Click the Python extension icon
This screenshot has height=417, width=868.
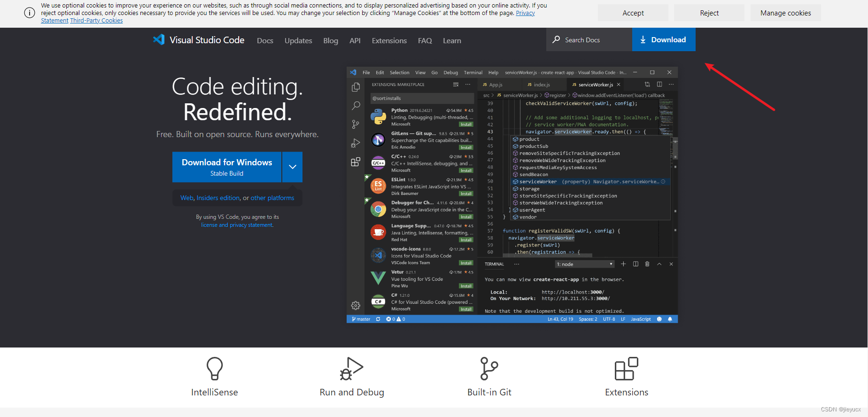378,117
